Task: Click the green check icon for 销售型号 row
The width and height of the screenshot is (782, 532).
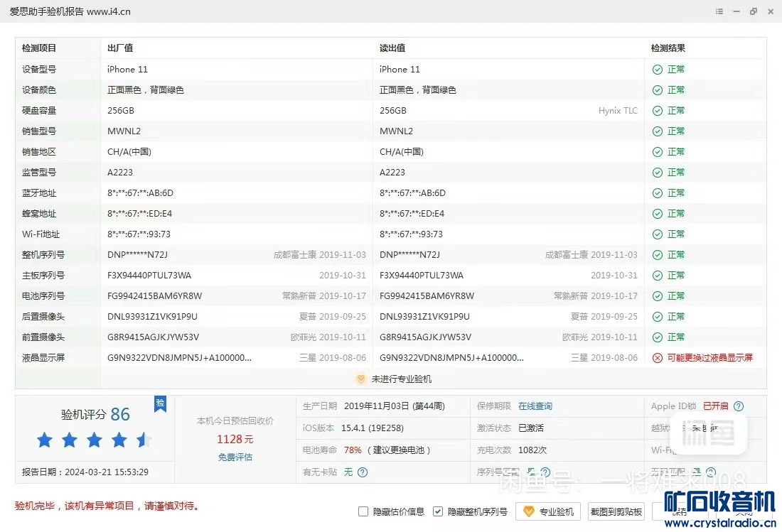Action: 658,131
